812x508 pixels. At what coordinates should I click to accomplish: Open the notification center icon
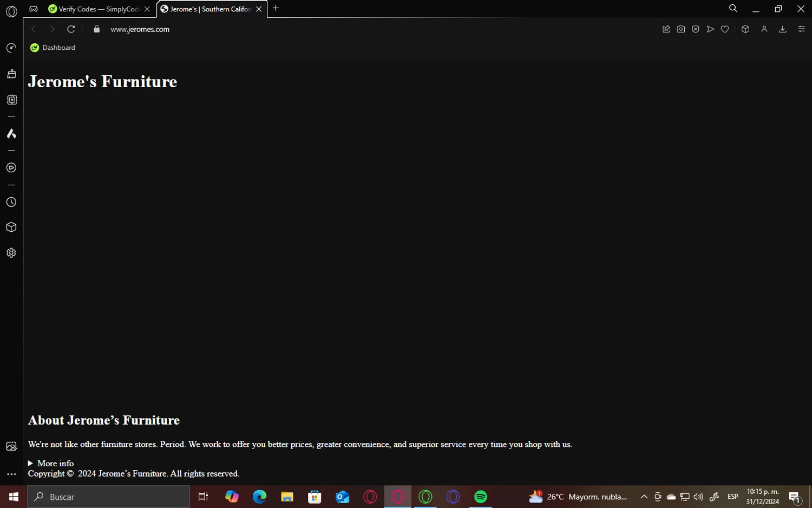795,497
